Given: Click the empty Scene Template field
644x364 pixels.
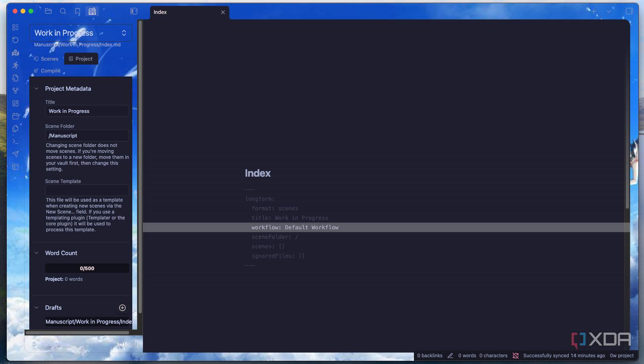Looking at the screenshot, I should pyautogui.click(x=87, y=190).
